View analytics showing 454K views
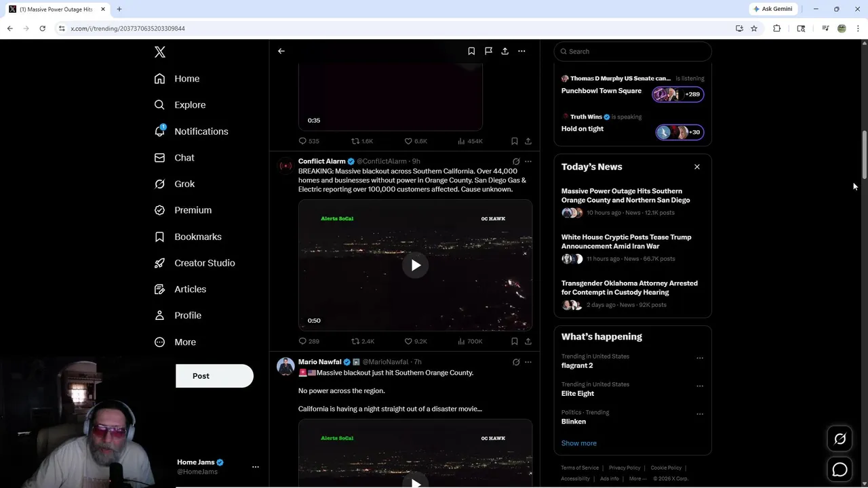The height and width of the screenshot is (488, 868). click(470, 141)
